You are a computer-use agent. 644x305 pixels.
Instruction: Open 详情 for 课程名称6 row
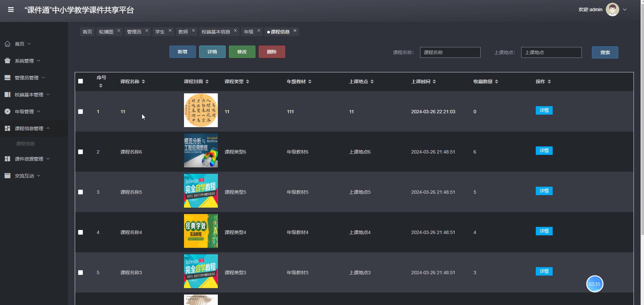(544, 151)
